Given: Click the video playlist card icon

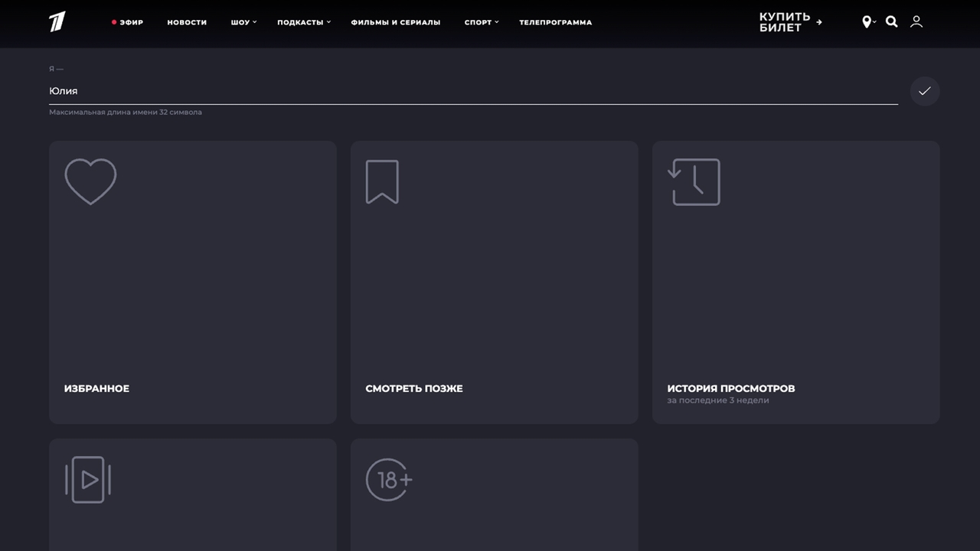Looking at the screenshot, I should [x=88, y=480].
